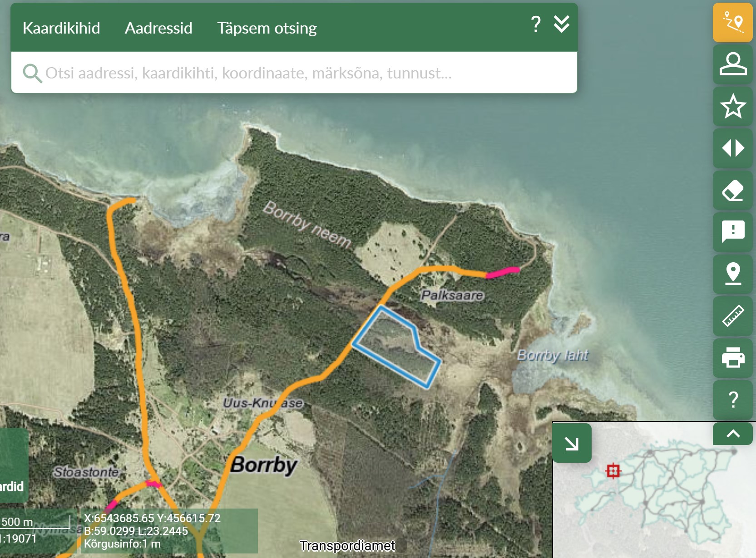Select the eraser tool to clear drawings
756x558 pixels.
732,191
